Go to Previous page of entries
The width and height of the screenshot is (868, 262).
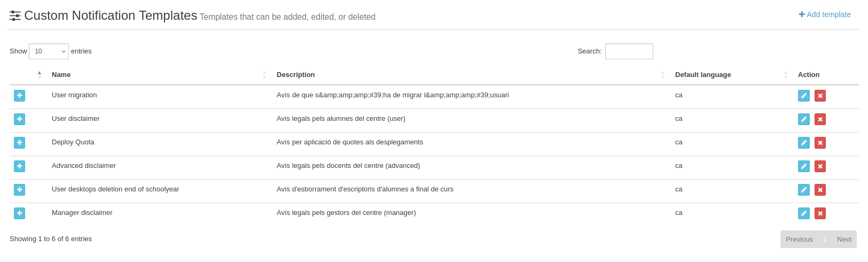[x=799, y=239]
